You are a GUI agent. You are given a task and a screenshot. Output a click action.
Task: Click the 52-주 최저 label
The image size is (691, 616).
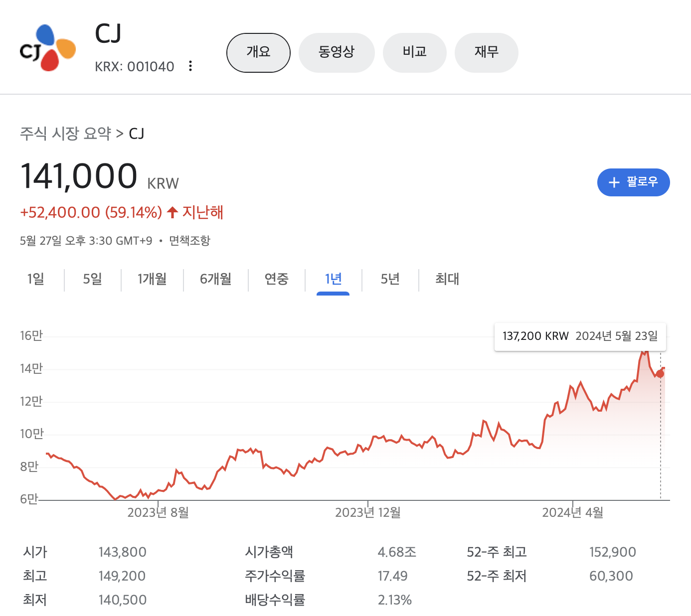(497, 576)
